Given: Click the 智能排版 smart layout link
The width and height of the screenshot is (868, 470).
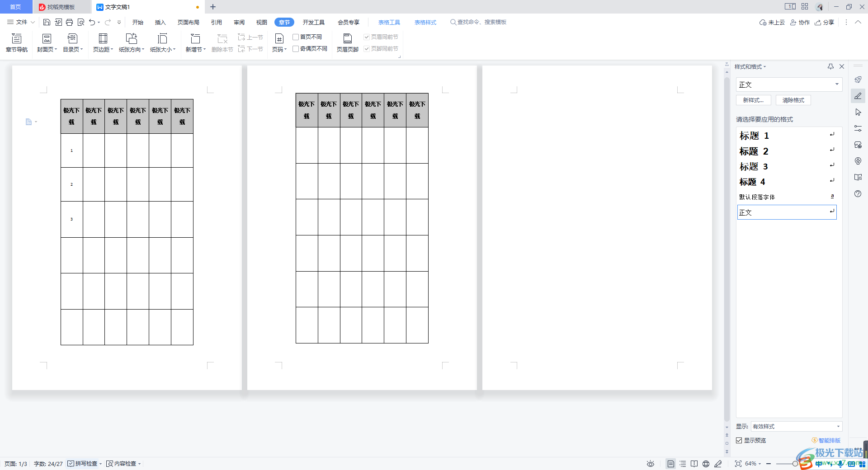Looking at the screenshot, I should tap(826, 440).
